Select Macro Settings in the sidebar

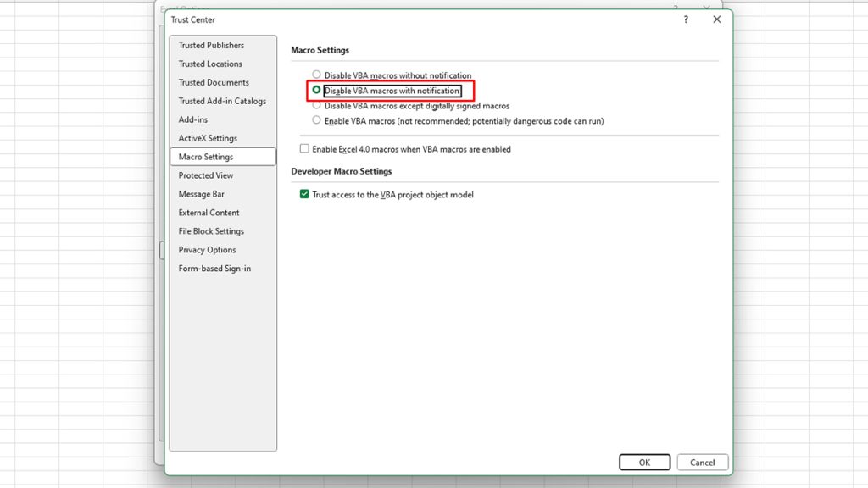(205, 156)
